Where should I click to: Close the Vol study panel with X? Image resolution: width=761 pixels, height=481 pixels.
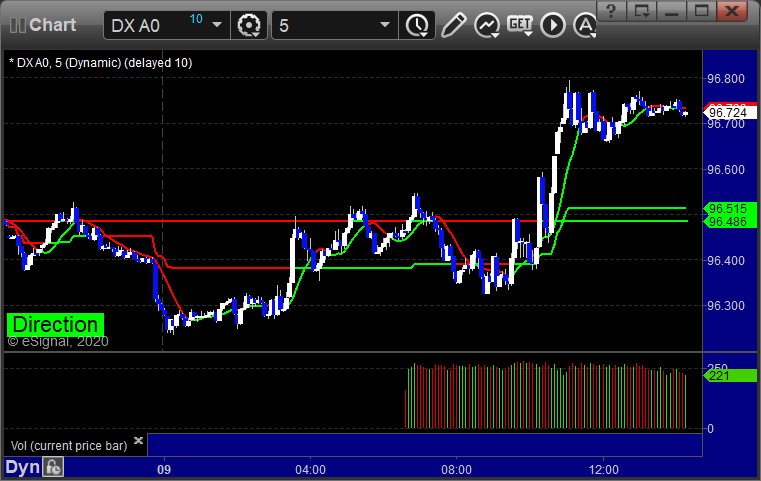coord(138,440)
